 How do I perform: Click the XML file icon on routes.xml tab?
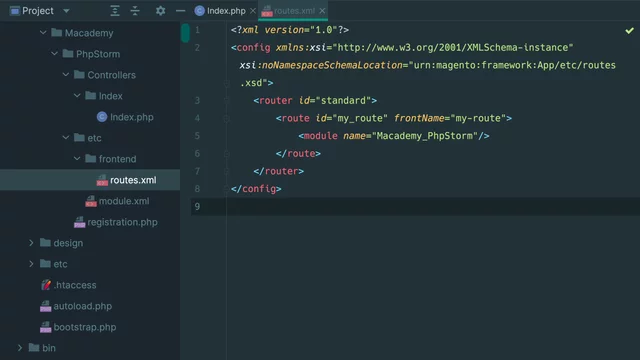pos(267,11)
